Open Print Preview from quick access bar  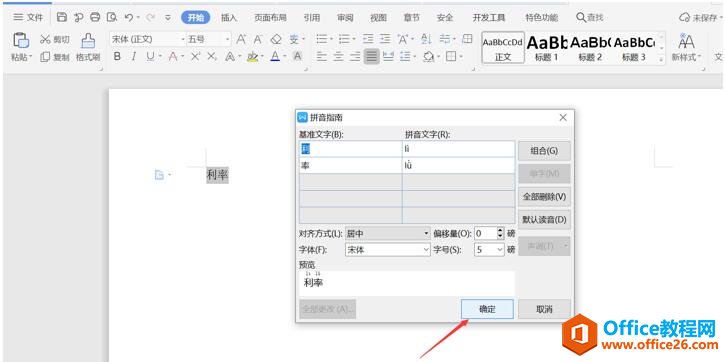[111, 18]
